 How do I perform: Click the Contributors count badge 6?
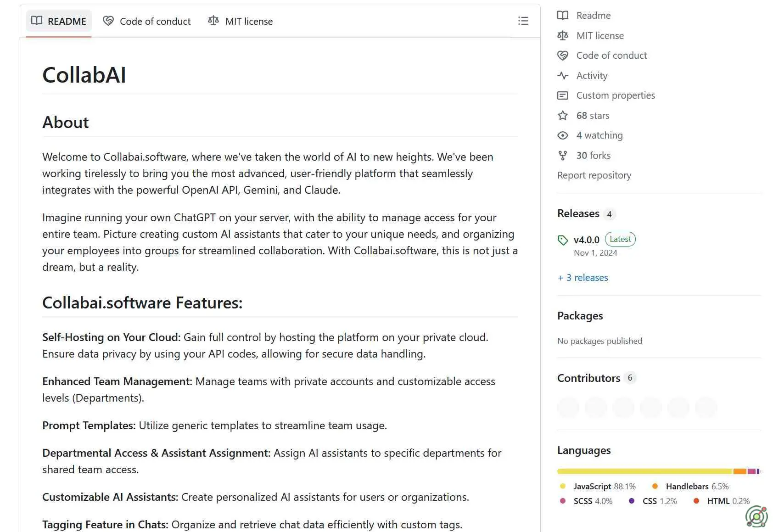click(x=630, y=378)
